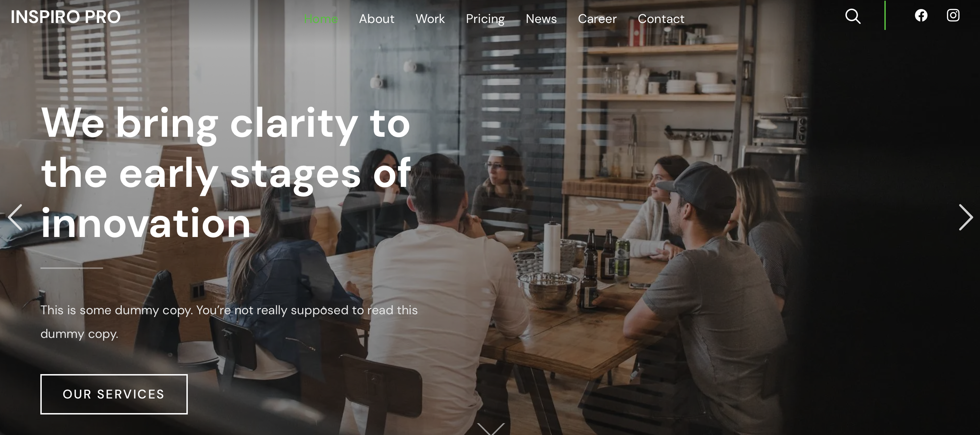Screen dimensions: 980x435
Task: Click the green vertical divider in header
Action: (x=885, y=15)
